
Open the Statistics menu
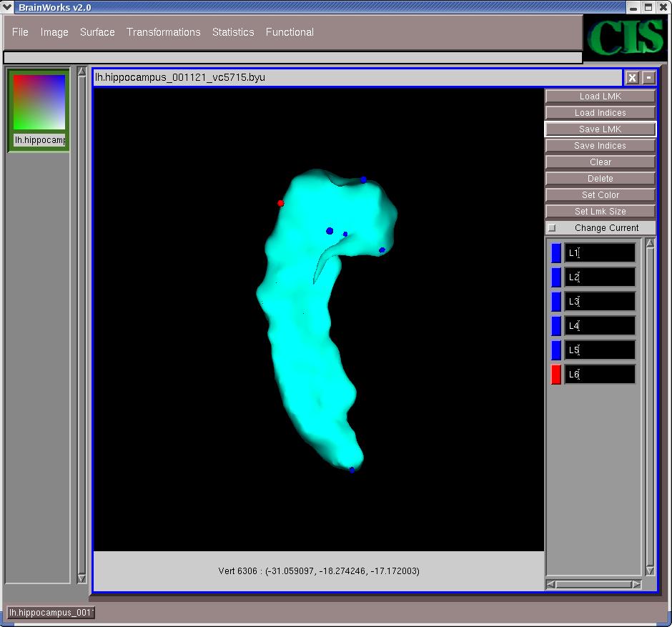coord(233,32)
